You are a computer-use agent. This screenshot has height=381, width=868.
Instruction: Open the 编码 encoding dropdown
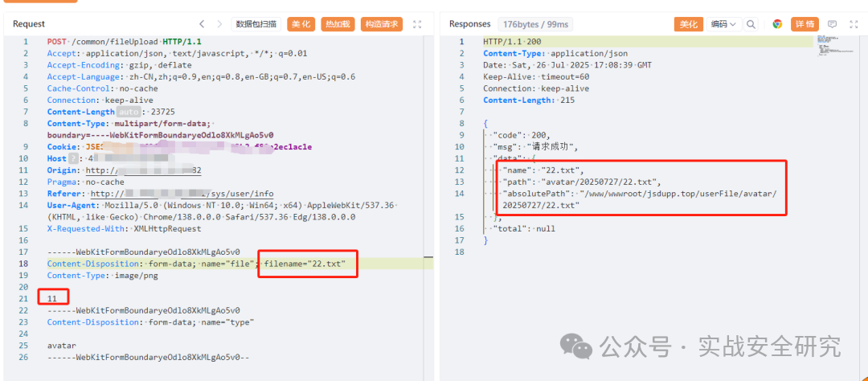(x=723, y=24)
